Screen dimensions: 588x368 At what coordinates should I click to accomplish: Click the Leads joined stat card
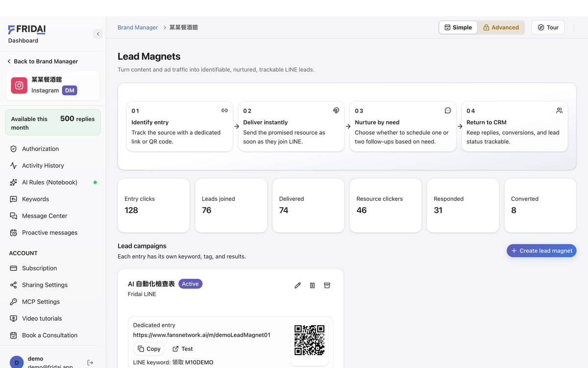click(231, 205)
